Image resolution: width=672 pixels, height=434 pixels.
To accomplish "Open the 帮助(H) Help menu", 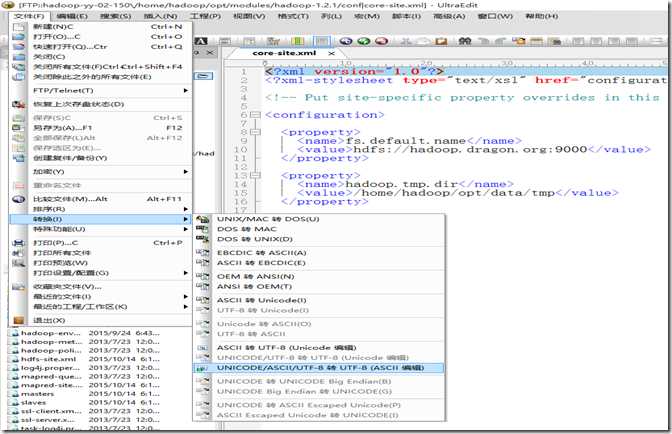I will [x=542, y=16].
